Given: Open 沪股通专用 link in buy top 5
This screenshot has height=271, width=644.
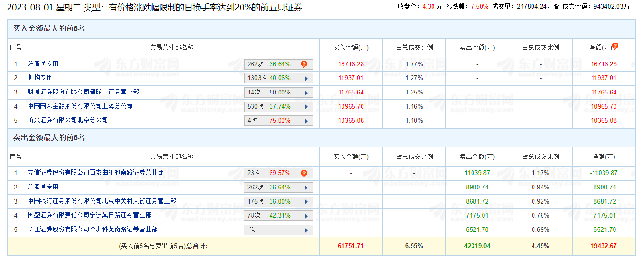Looking at the screenshot, I should 43,63.
